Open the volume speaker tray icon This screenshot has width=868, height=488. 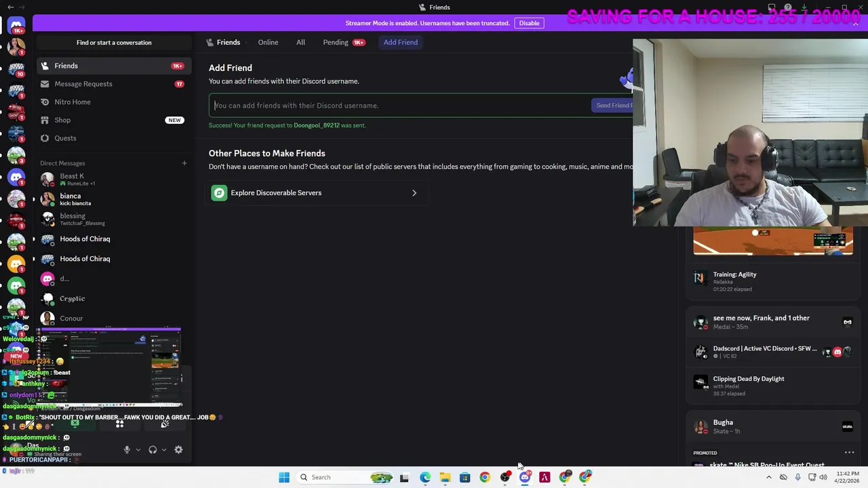tap(823, 477)
